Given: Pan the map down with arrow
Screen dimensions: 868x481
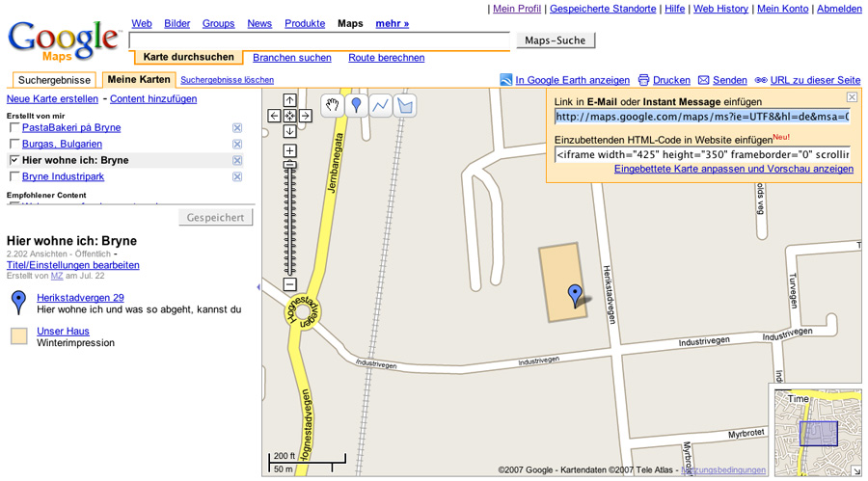Looking at the screenshot, I should [289, 131].
